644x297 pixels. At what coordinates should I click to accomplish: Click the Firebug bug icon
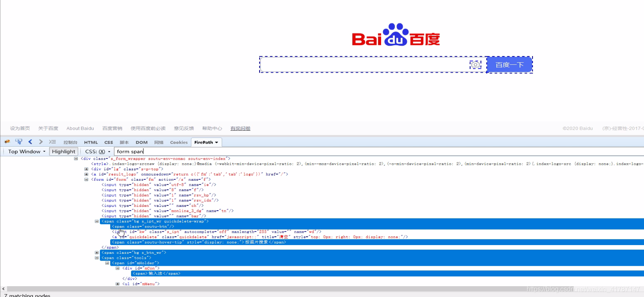pyautogui.click(x=7, y=142)
